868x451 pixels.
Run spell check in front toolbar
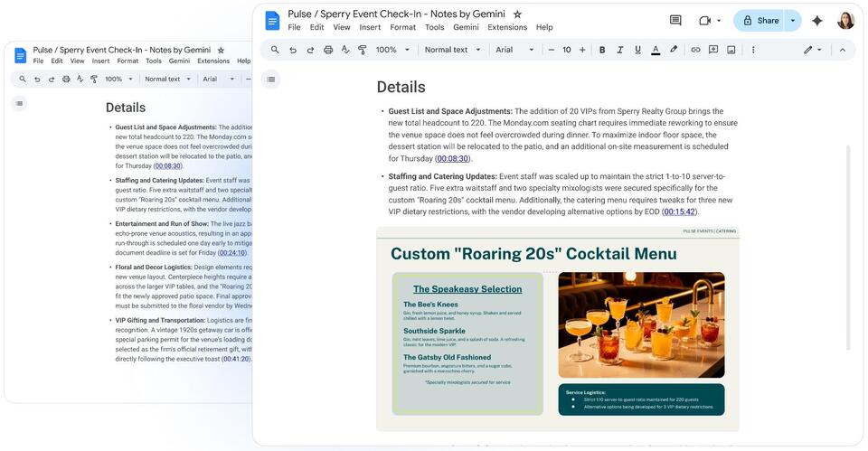click(345, 50)
